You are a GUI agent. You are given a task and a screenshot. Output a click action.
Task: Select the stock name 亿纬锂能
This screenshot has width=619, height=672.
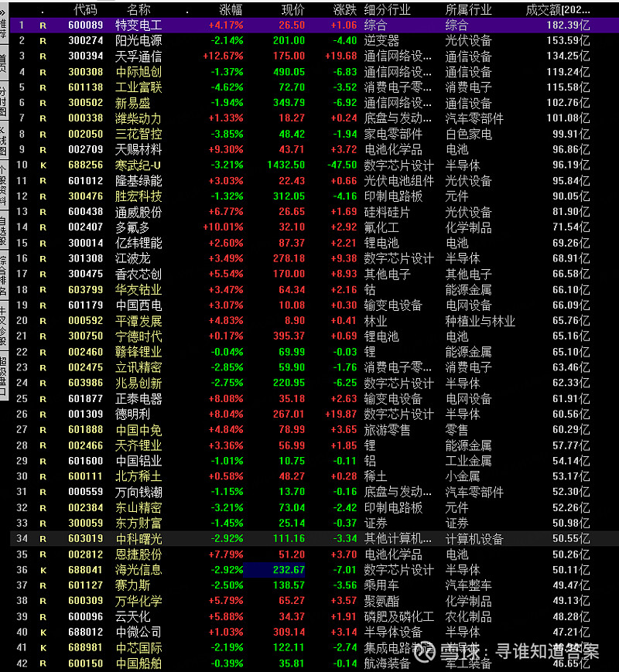[139, 243]
